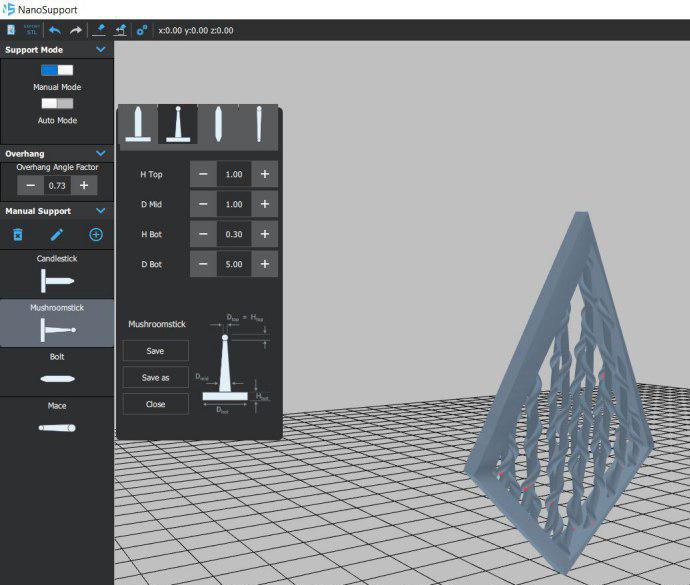The height and width of the screenshot is (585, 690).
Task: Click the x y z coordinates readout
Action: (196, 30)
